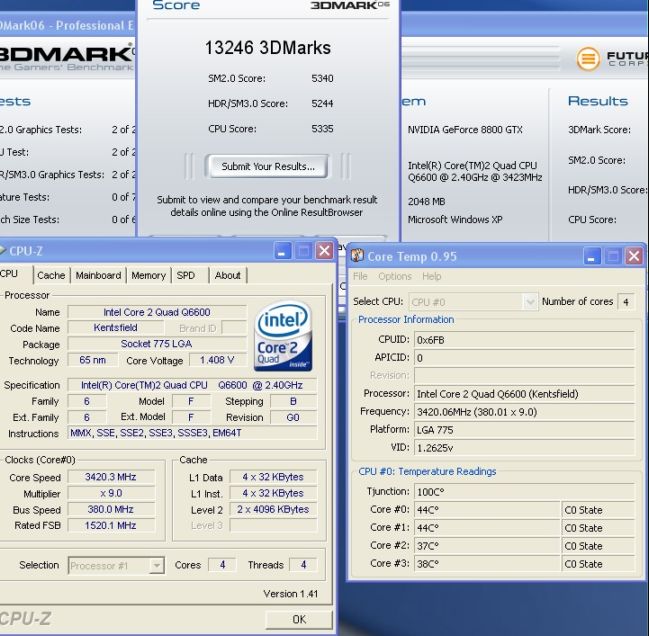Click the Cores count field in CPU-Z
649x636 pixels.
[x=222, y=565]
